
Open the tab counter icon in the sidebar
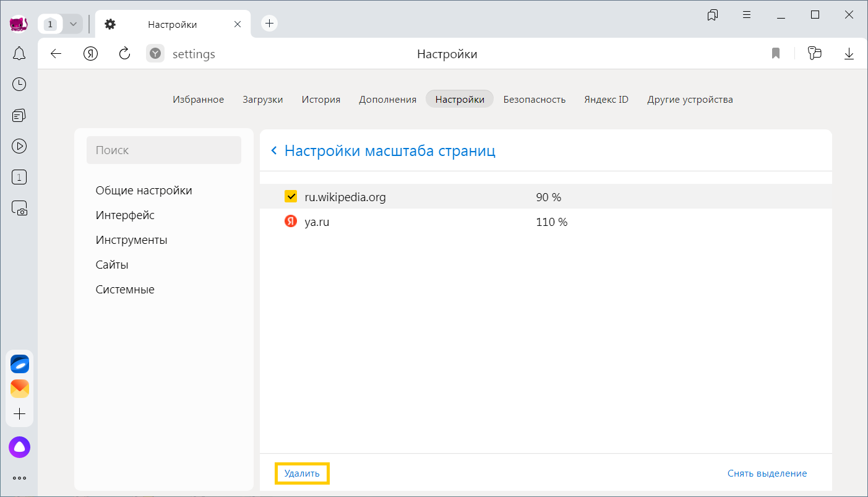19,178
